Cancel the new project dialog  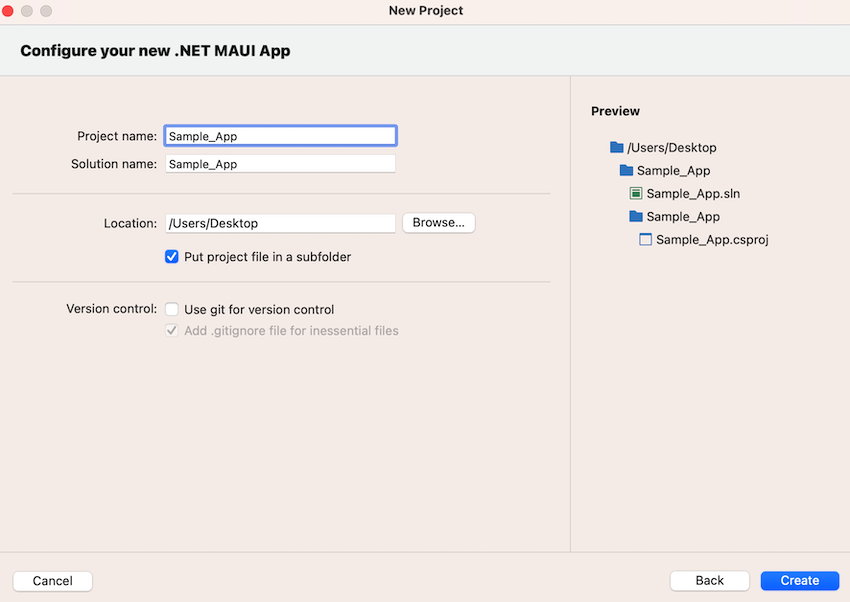pos(53,581)
